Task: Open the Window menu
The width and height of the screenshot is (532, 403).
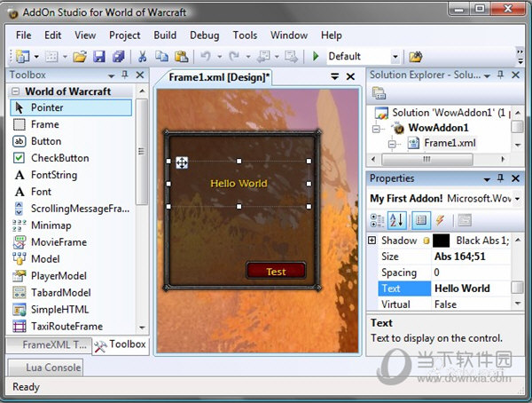Action: tap(289, 36)
